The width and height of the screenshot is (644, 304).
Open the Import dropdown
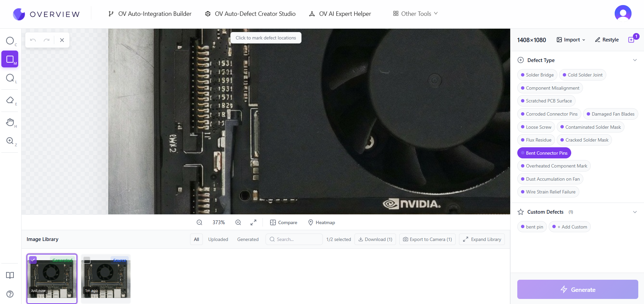click(x=571, y=40)
